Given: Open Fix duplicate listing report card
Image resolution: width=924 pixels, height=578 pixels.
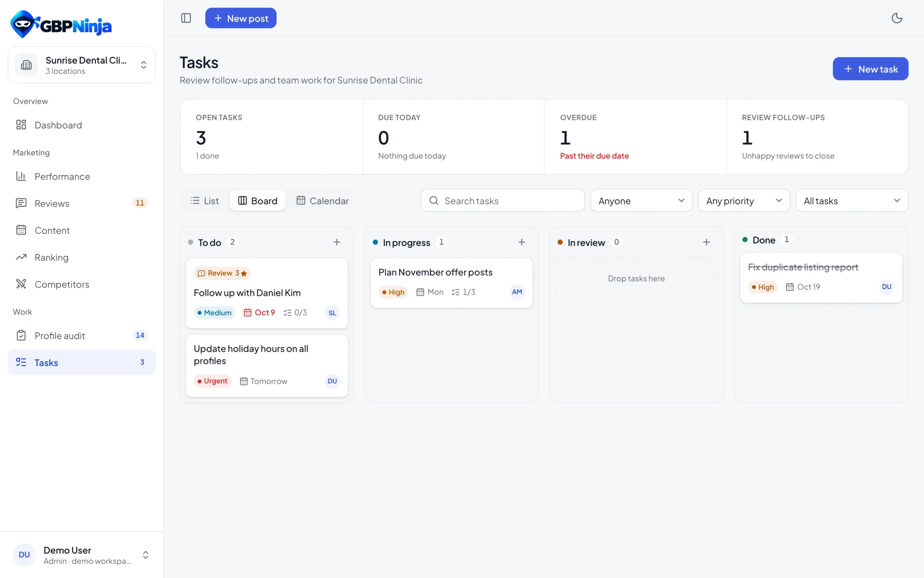Looking at the screenshot, I should (821, 278).
